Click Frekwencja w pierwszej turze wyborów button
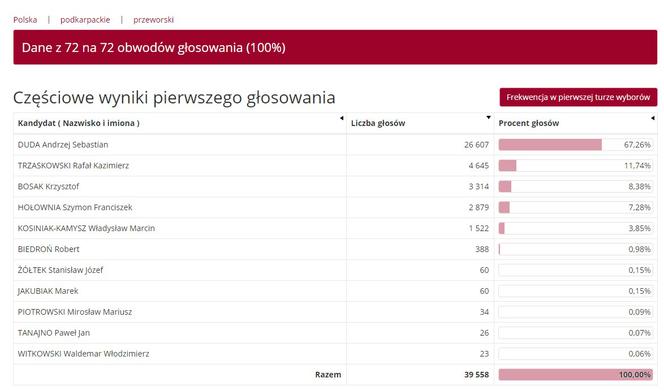664x391 pixels. (578, 97)
